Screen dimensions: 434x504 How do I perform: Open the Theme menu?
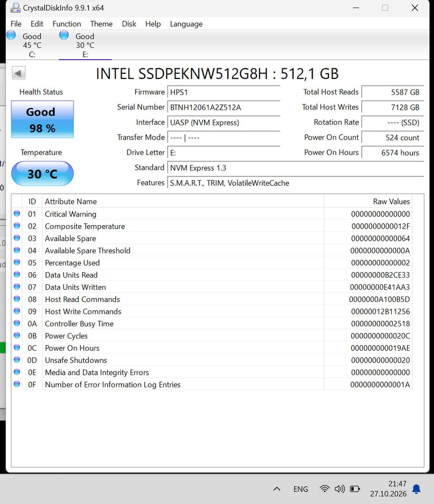[101, 24]
